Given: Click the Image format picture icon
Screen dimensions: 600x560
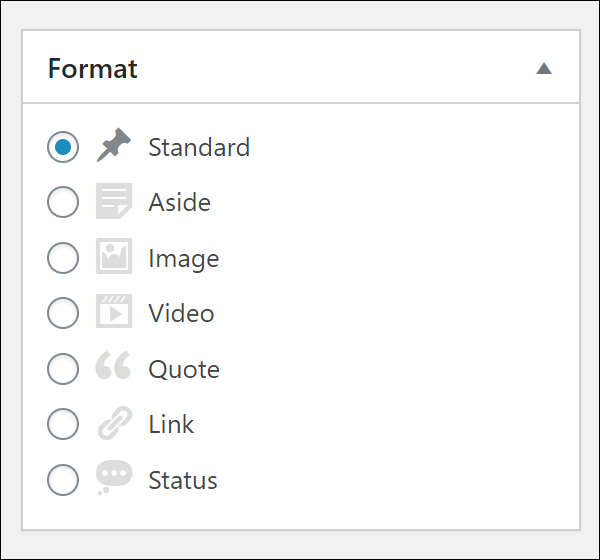Looking at the screenshot, I should [114, 256].
